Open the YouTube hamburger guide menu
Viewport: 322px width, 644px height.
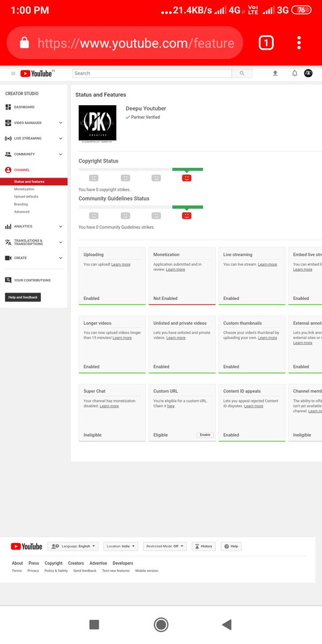point(13,74)
